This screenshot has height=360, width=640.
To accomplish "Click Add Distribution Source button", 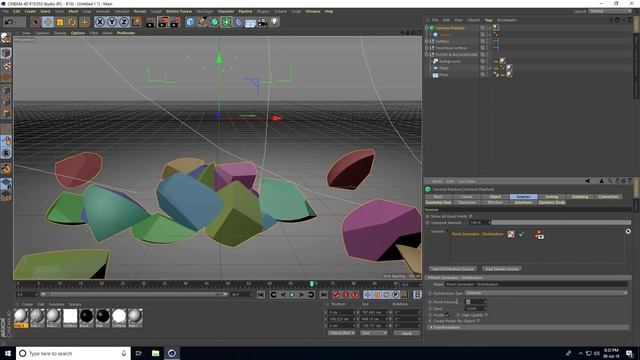I will pos(453,269).
